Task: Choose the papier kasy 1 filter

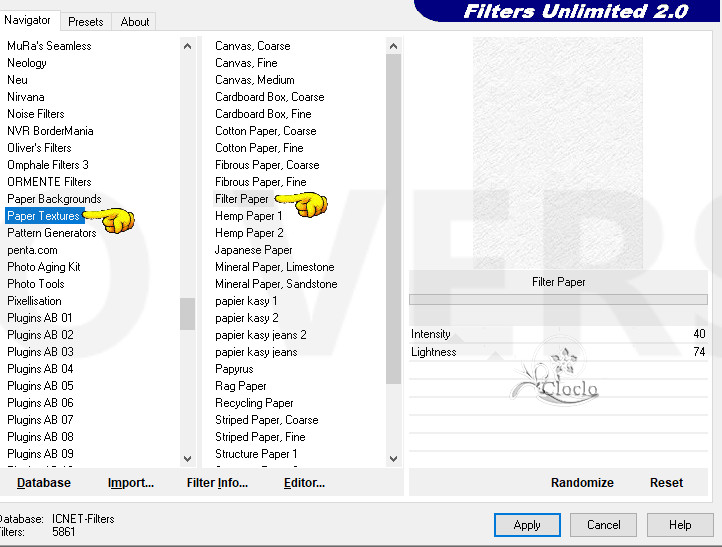Action: pos(246,301)
